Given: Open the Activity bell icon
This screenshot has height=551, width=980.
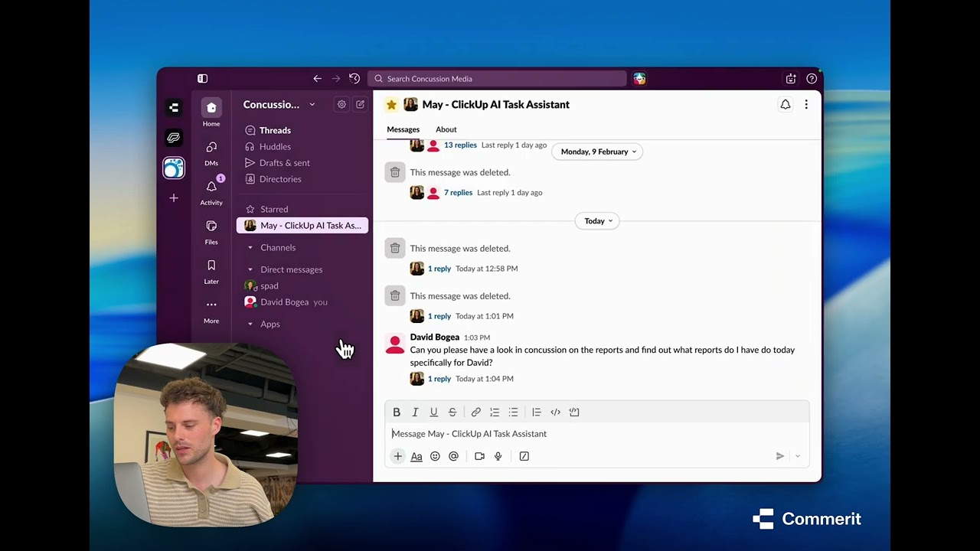Looking at the screenshot, I should coord(211,191).
